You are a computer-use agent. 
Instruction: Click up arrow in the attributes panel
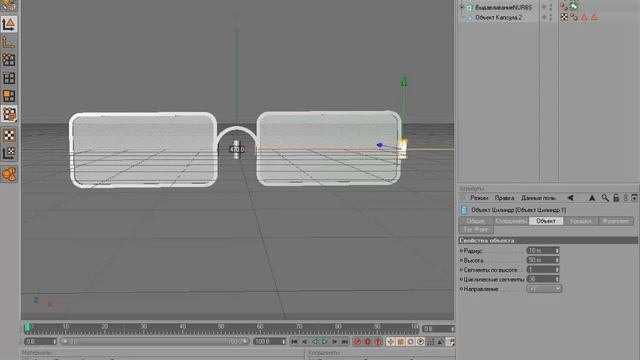tap(592, 198)
